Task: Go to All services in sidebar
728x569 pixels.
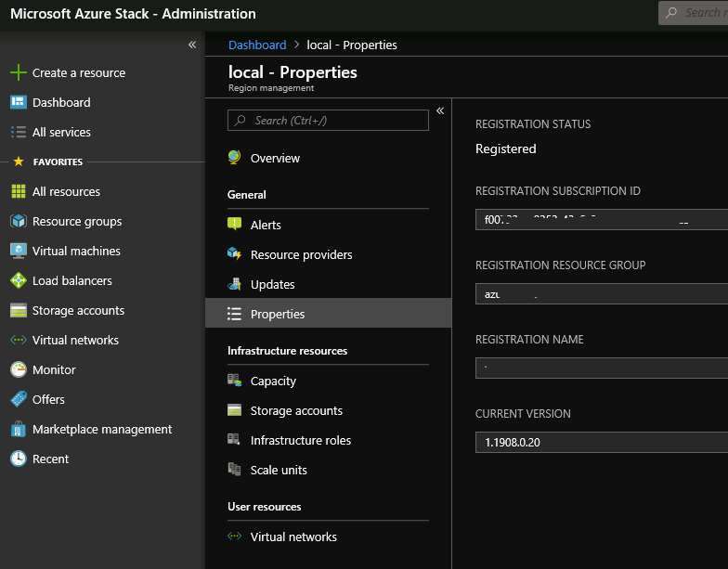Action: click(x=61, y=132)
